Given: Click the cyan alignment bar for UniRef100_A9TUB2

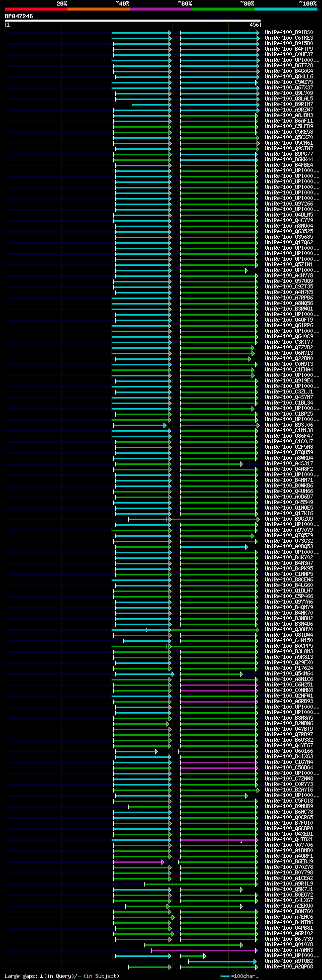Looking at the screenshot, I should tap(222, 961).
